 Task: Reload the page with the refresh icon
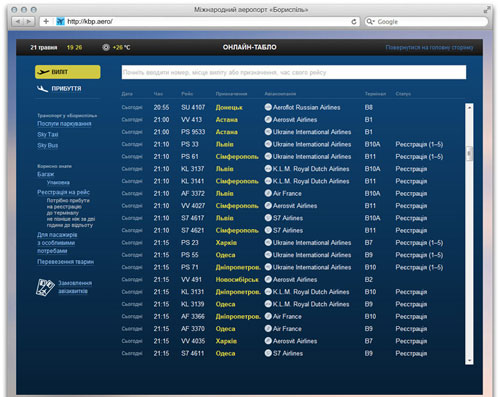coord(354,22)
